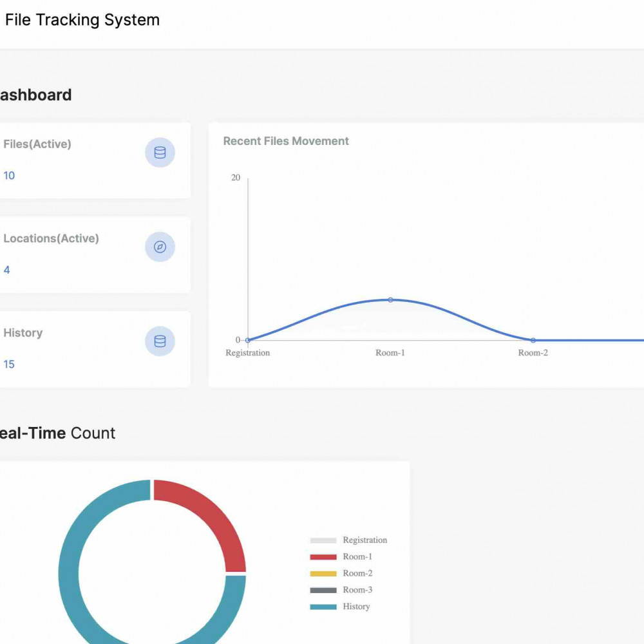This screenshot has height=644, width=644.
Task: Click the File Tracking System title
Action: click(x=82, y=20)
